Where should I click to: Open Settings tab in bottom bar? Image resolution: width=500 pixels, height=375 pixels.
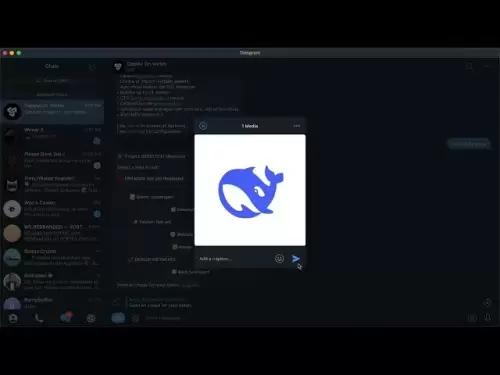(x=91, y=318)
